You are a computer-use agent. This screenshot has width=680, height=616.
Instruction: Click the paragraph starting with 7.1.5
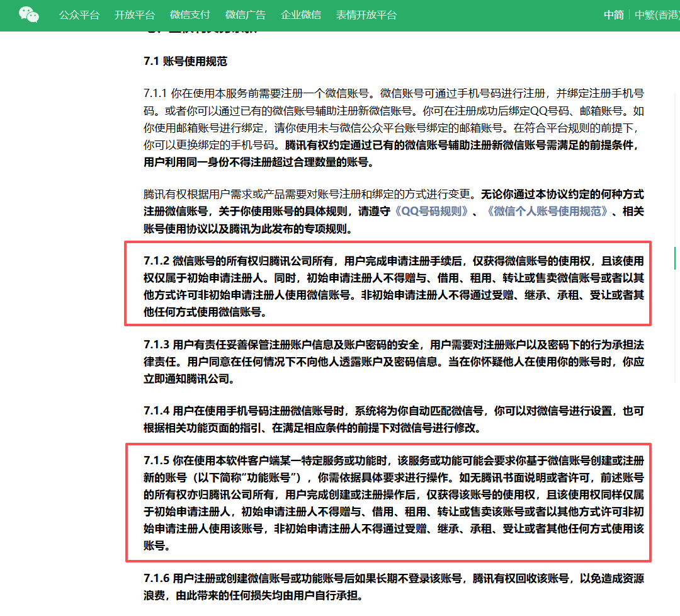[394, 503]
